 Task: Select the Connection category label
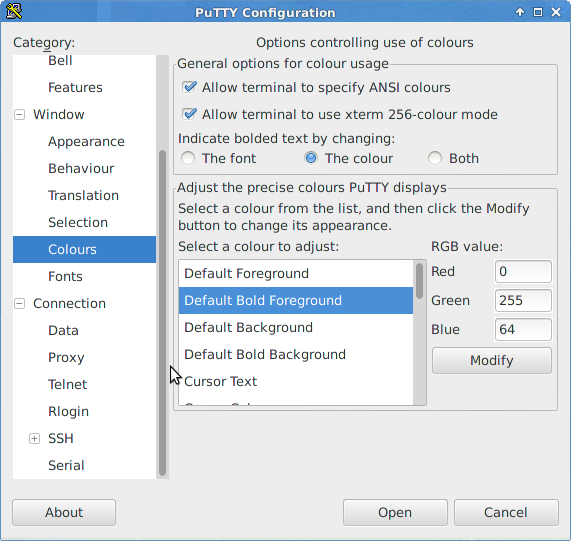point(69,303)
